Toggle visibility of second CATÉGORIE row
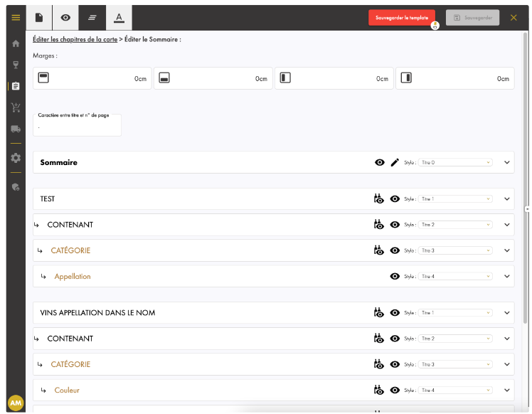The height and width of the screenshot is (414, 532). tap(395, 364)
